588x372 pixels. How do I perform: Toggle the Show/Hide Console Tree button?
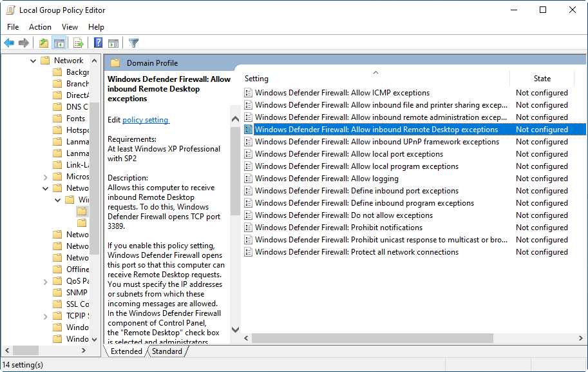(x=59, y=43)
